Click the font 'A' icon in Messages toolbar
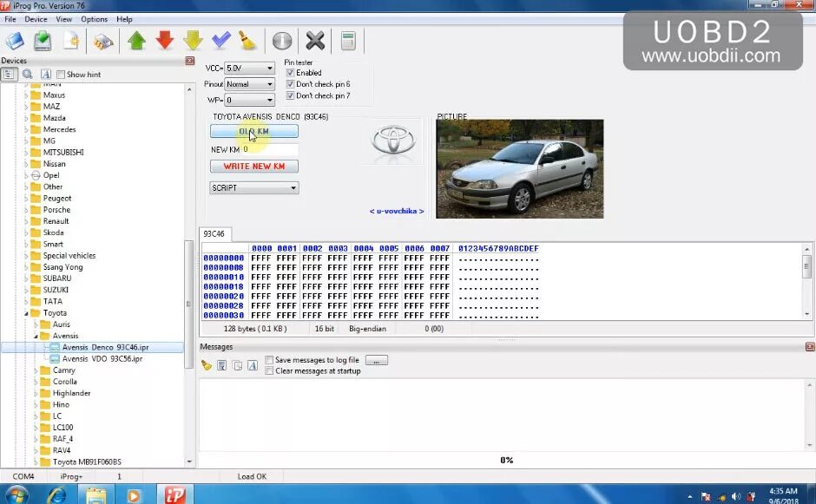The width and height of the screenshot is (816, 504). pos(253,366)
